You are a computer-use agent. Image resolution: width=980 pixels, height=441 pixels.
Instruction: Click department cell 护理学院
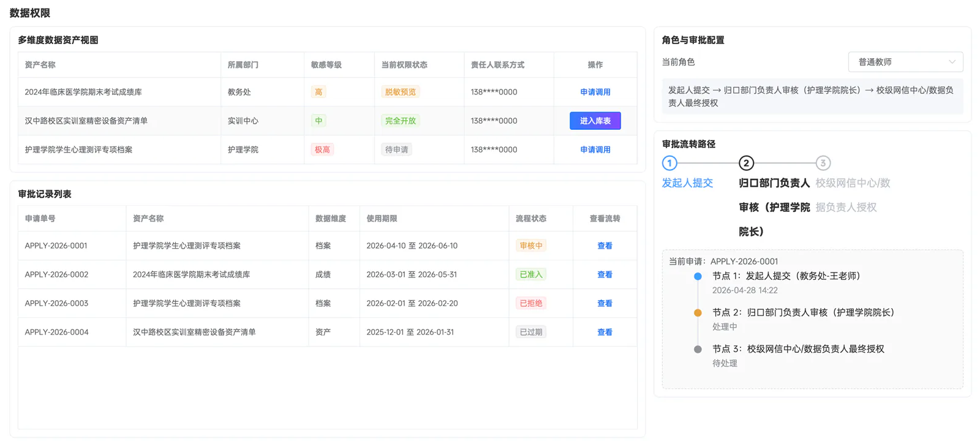(x=243, y=149)
